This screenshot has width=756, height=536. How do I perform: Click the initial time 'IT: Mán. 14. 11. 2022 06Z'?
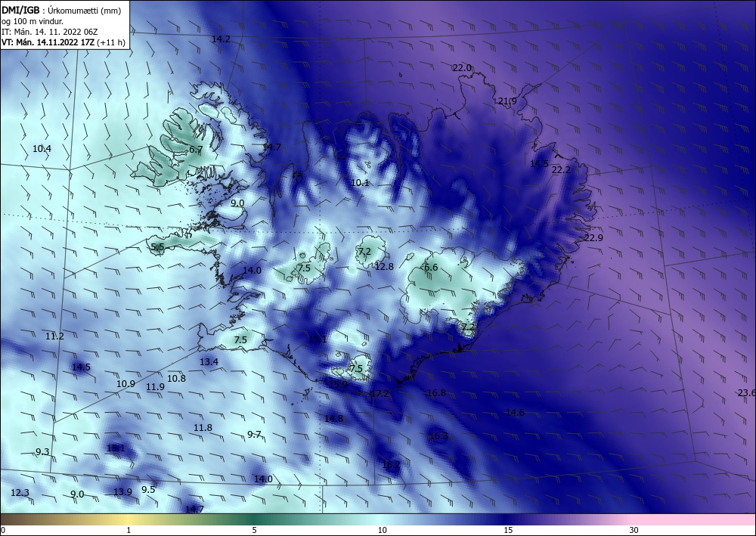50,32
